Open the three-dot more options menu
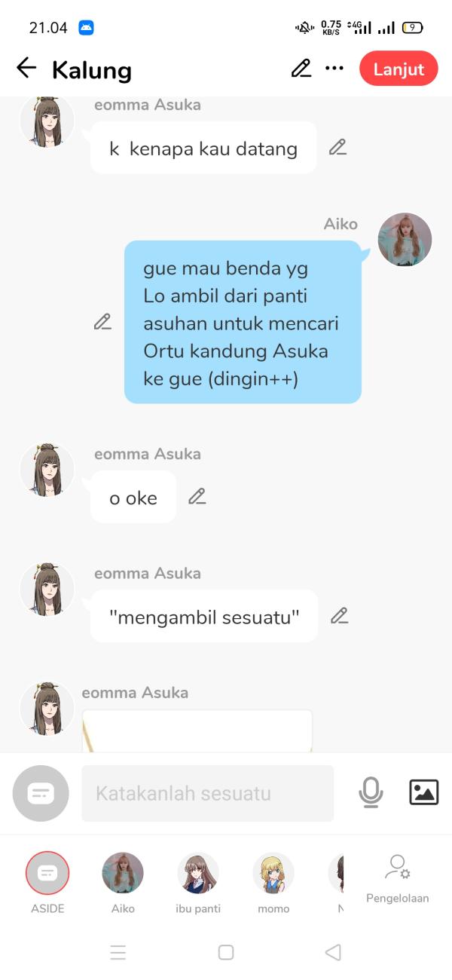452x980 pixels. 334,69
